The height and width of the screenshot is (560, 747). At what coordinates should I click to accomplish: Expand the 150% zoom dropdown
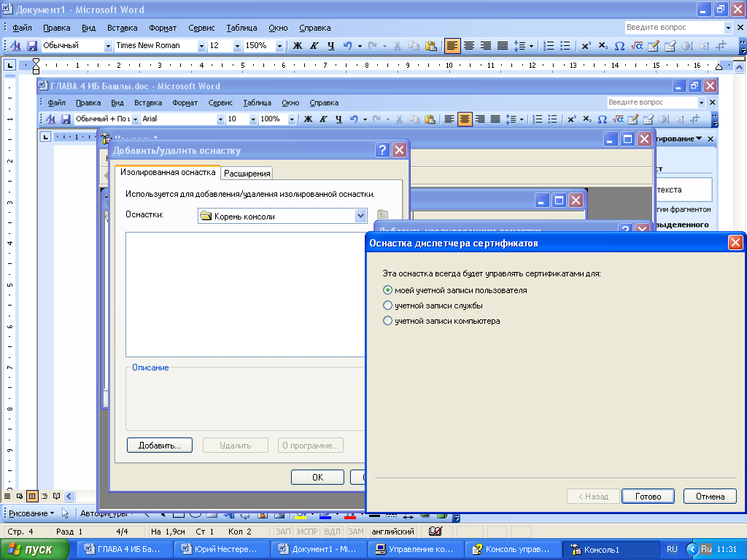[x=279, y=46]
